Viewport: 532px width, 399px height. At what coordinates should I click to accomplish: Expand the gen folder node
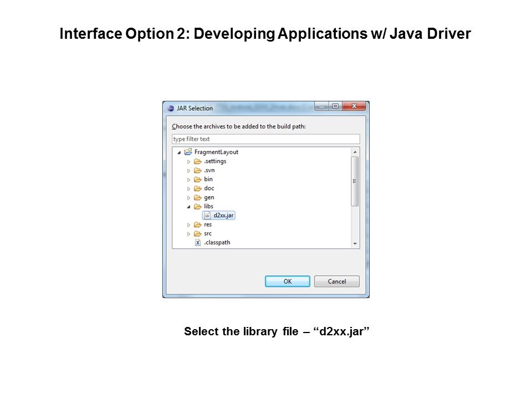click(188, 198)
